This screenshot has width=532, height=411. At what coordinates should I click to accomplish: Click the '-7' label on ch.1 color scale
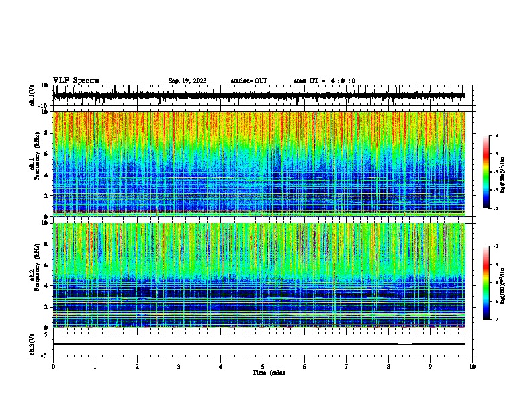(x=495, y=208)
